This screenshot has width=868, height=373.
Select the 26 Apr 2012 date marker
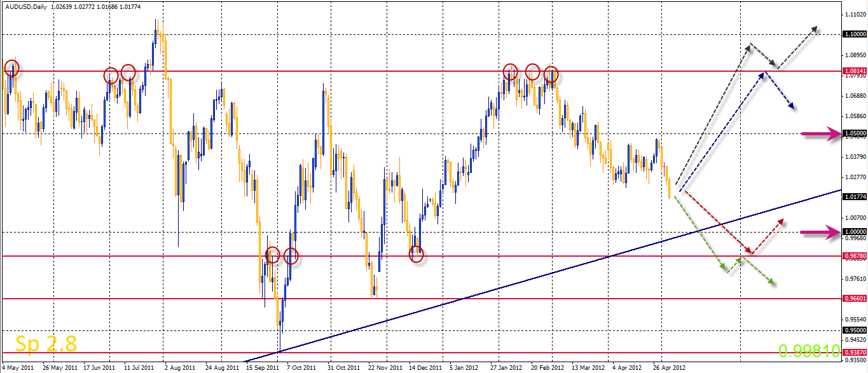point(667,367)
